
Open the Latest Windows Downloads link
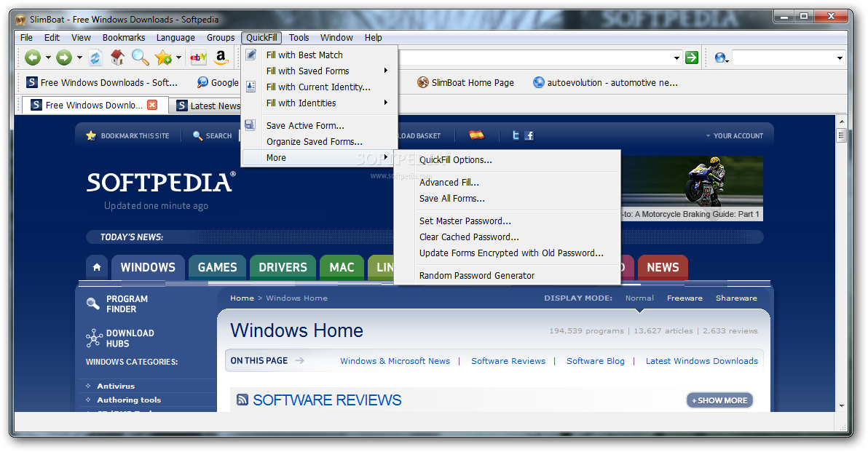click(x=701, y=361)
